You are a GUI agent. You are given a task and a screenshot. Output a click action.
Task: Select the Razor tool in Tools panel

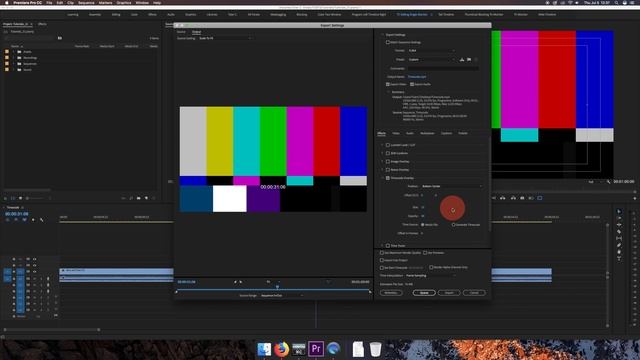[x=619, y=231]
